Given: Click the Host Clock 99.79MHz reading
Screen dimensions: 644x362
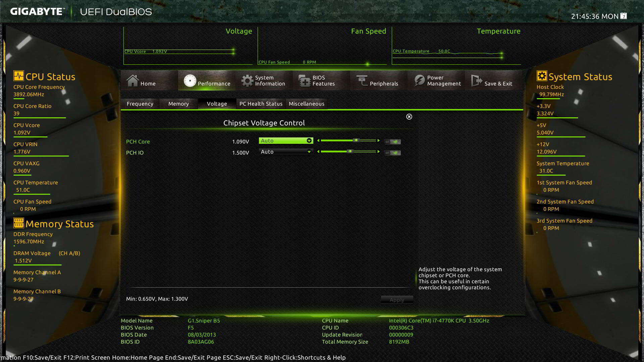Looking at the screenshot, I should point(551,94).
